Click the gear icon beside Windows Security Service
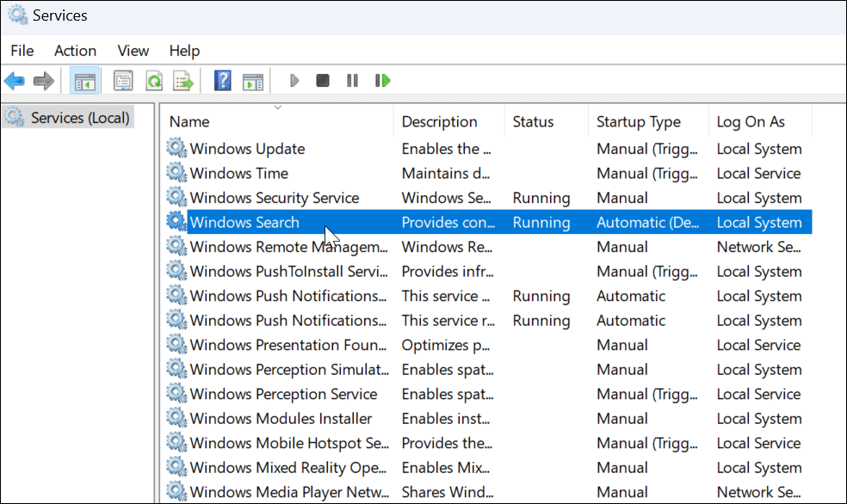 tap(176, 197)
